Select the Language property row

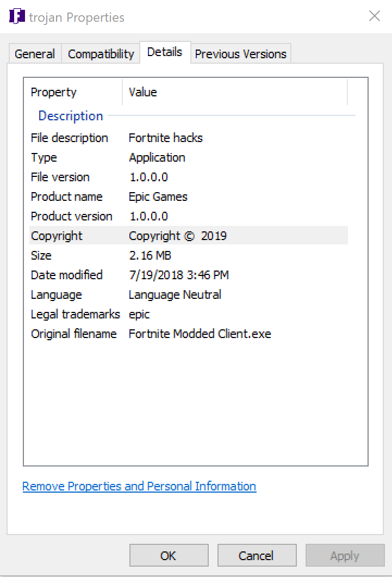click(x=57, y=294)
